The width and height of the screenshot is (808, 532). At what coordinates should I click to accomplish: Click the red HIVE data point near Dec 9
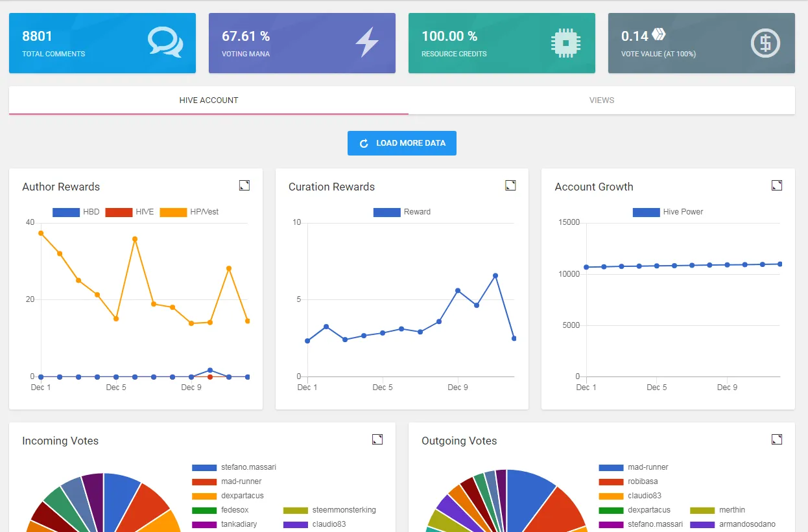pyautogui.click(x=209, y=376)
